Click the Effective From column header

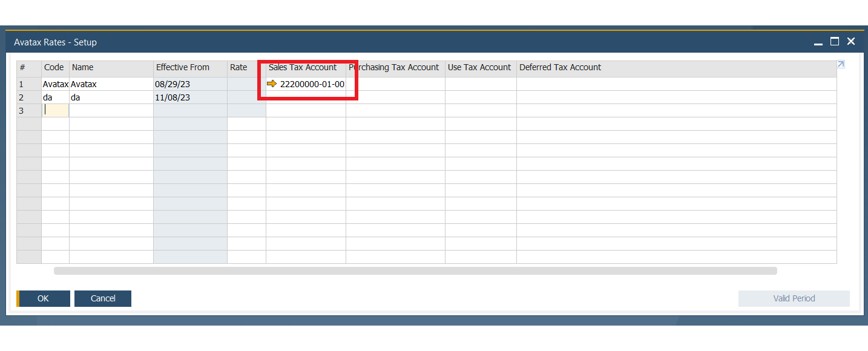(x=190, y=68)
